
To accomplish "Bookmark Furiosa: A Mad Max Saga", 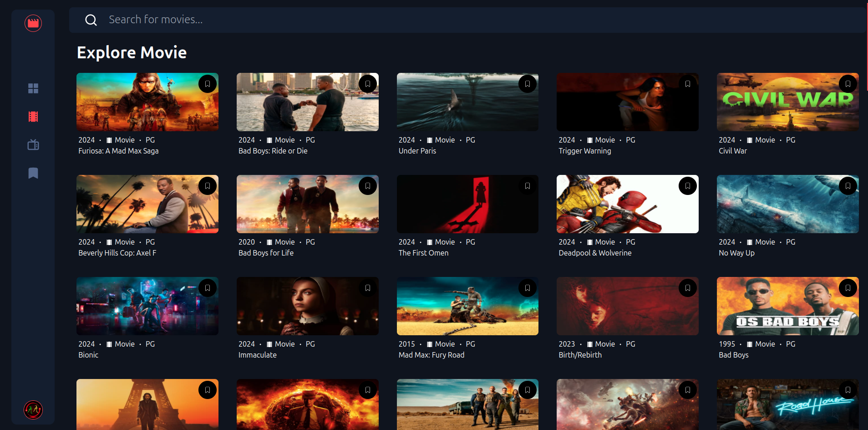I will 208,84.
